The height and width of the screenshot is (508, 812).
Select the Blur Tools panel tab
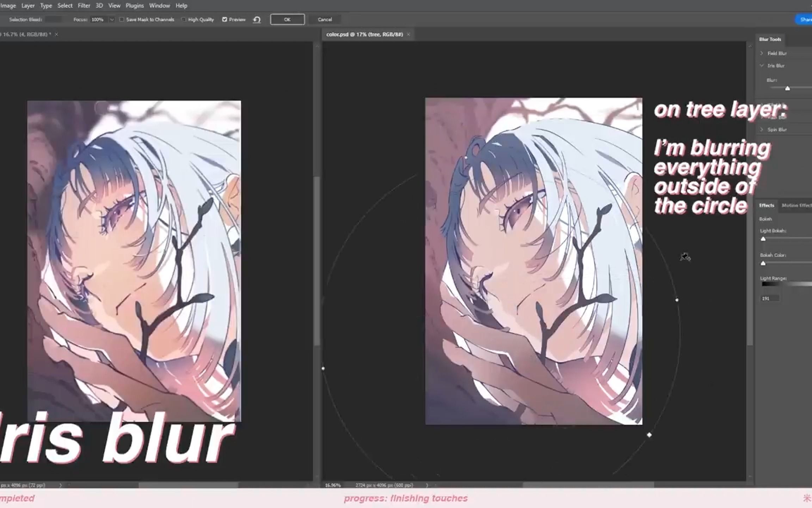pos(770,39)
